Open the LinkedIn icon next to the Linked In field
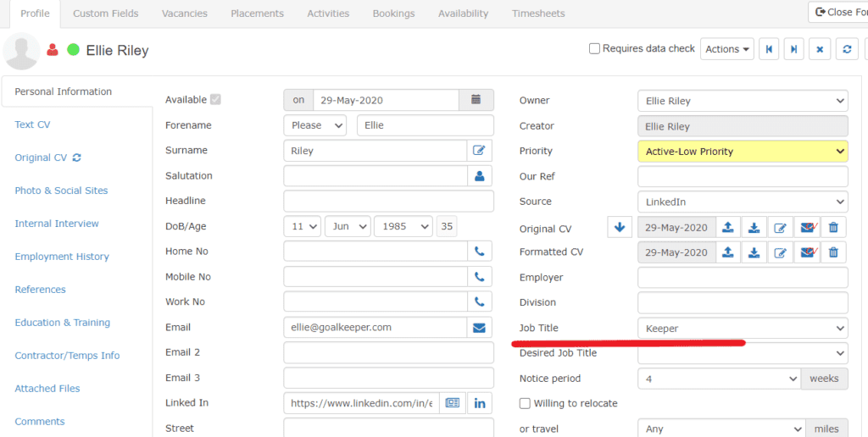 (480, 403)
